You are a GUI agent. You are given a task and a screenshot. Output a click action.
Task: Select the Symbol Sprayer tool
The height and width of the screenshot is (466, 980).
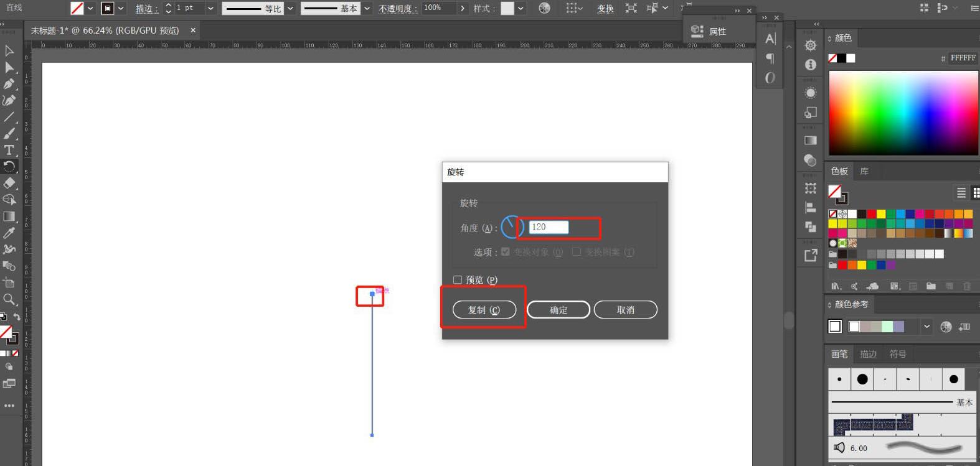point(9,249)
